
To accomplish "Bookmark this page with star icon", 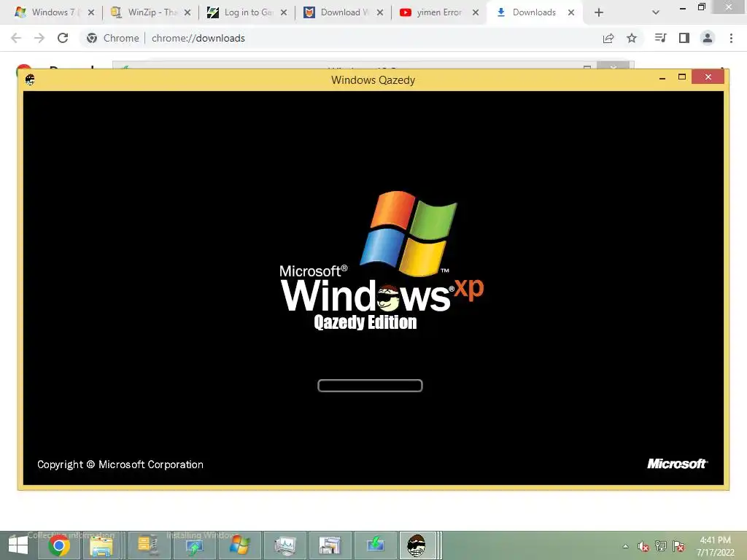I will point(632,38).
